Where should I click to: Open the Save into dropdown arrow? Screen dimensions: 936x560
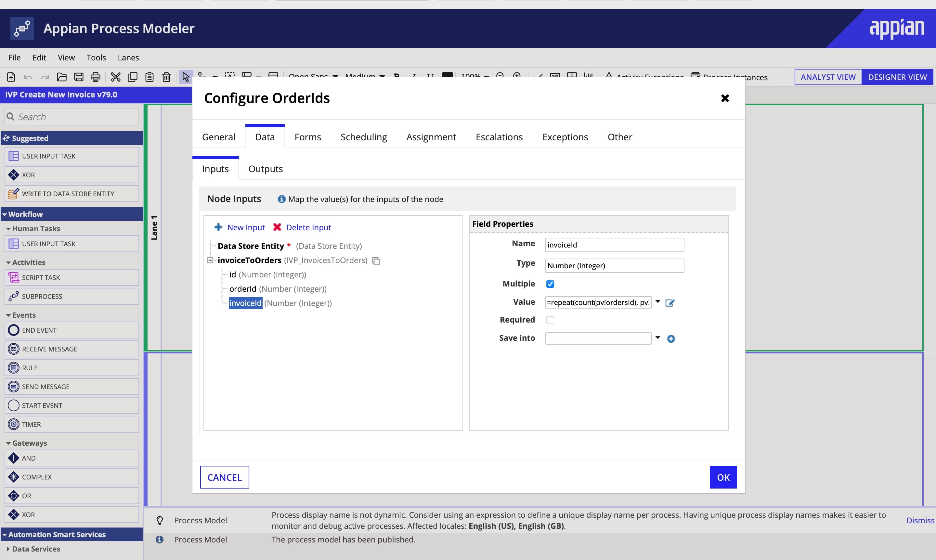pyautogui.click(x=658, y=338)
